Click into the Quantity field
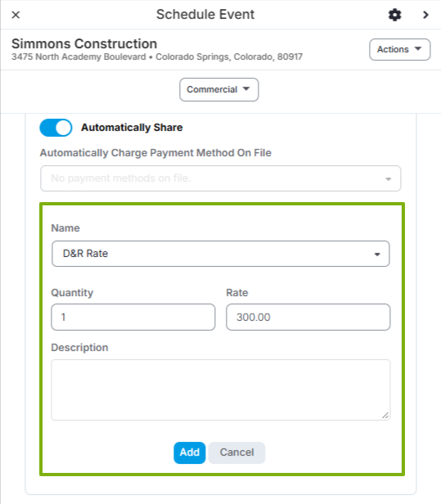Screen dimensions: 441x504 [x=133, y=317]
